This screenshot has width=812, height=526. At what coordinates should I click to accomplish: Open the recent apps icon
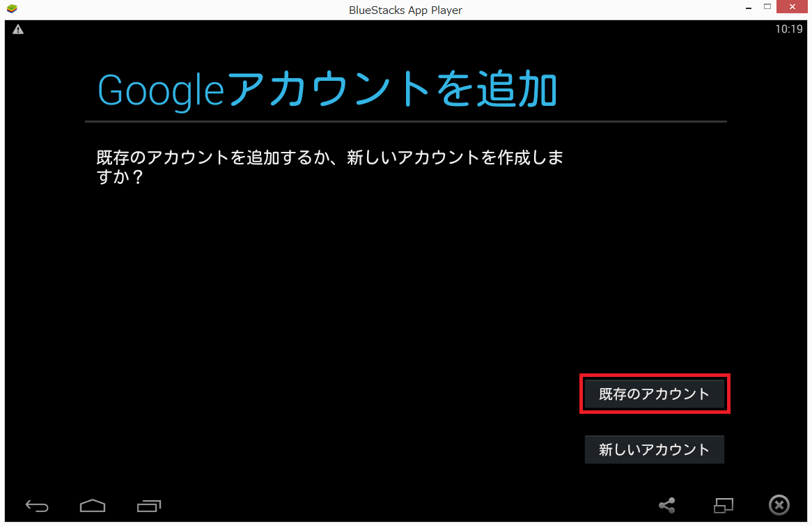[x=149, y=506]
